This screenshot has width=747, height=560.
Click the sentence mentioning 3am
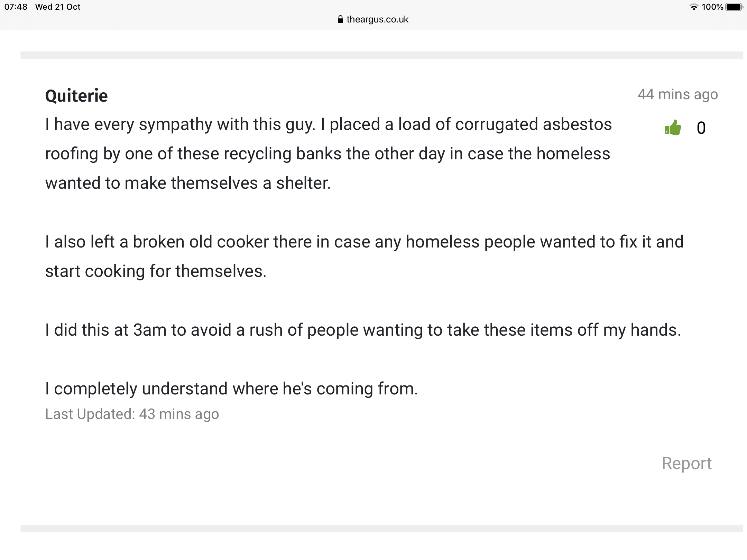363,330
